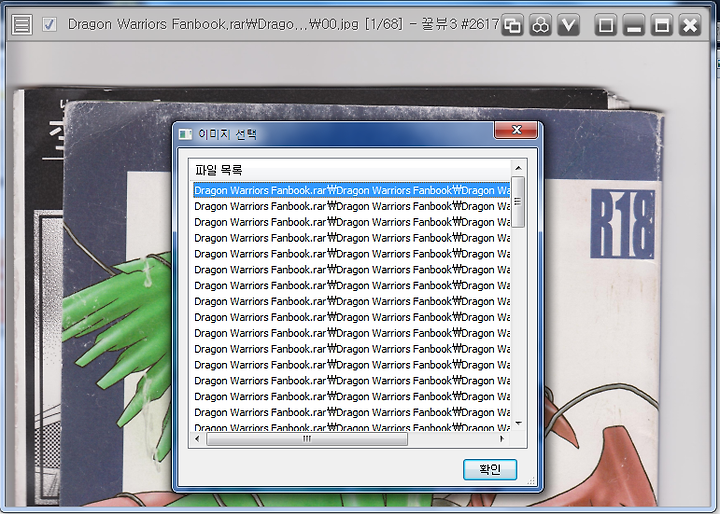Click the 확인 button in the dialog

click(490, 469)
